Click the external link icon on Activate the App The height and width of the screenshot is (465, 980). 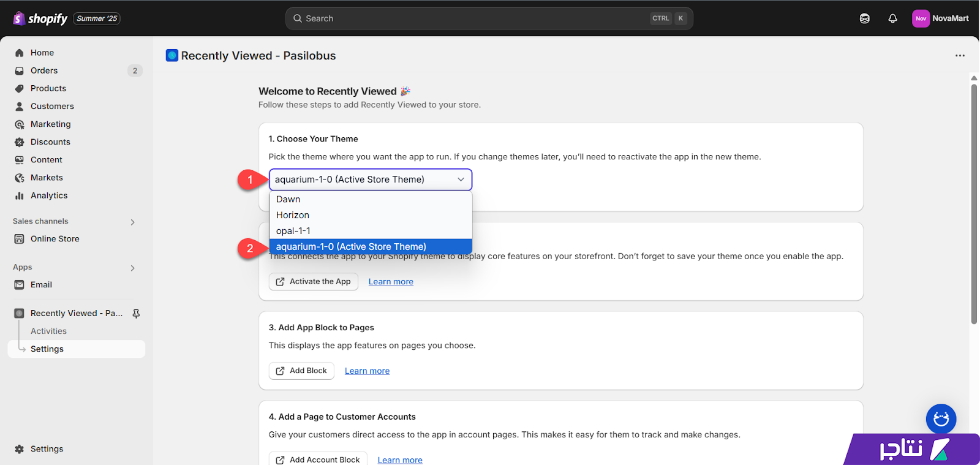coord(280,282)
